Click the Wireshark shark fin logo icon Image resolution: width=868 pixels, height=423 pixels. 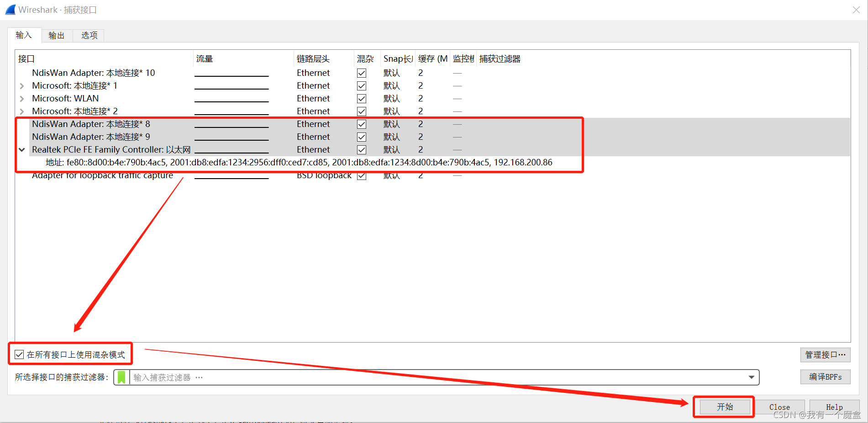[11, 10]
